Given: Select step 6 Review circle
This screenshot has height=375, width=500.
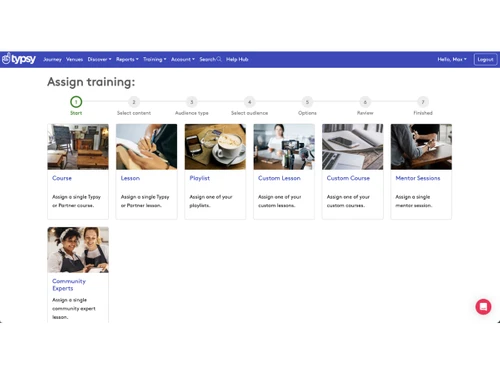Looking at the screenshot, I should [x=365, y=102].
